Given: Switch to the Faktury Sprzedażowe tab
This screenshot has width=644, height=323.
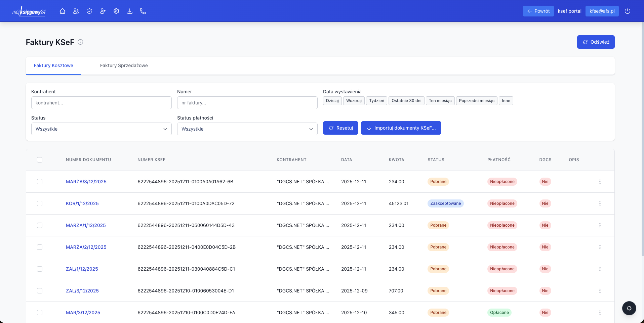Looking at the screenshot, I should [x=124, y=65].
